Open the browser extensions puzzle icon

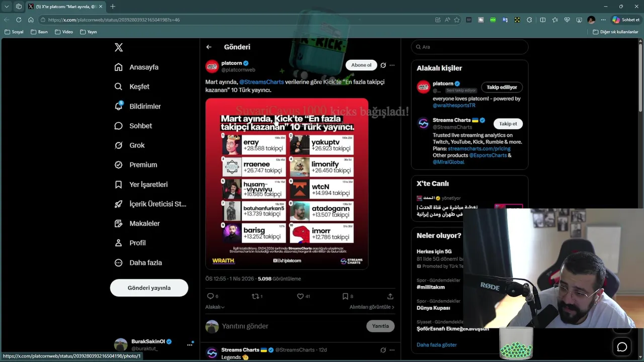pos(529,20)
